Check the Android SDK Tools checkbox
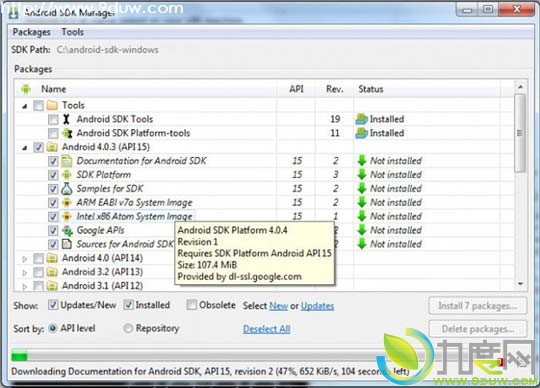 click(53, 119)
